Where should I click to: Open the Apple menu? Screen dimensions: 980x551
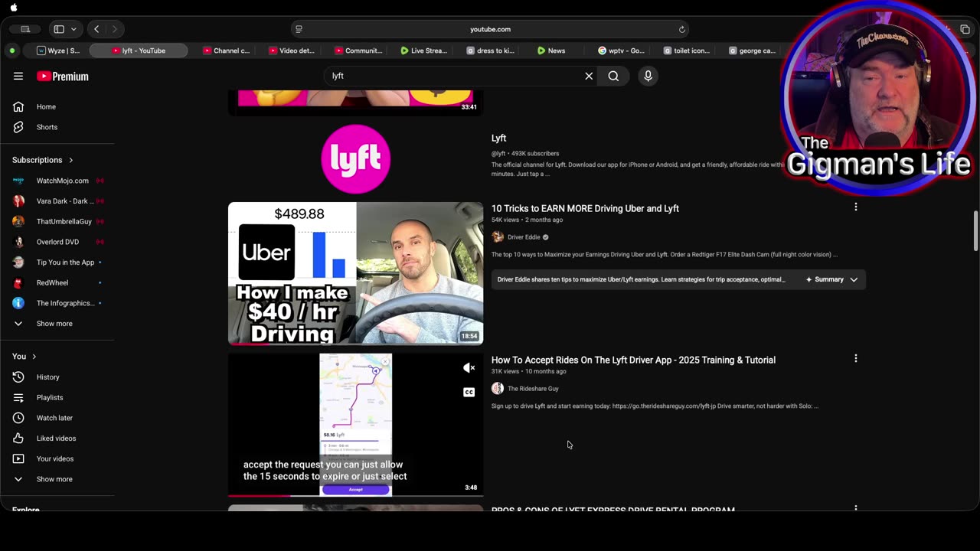point(14,8)
